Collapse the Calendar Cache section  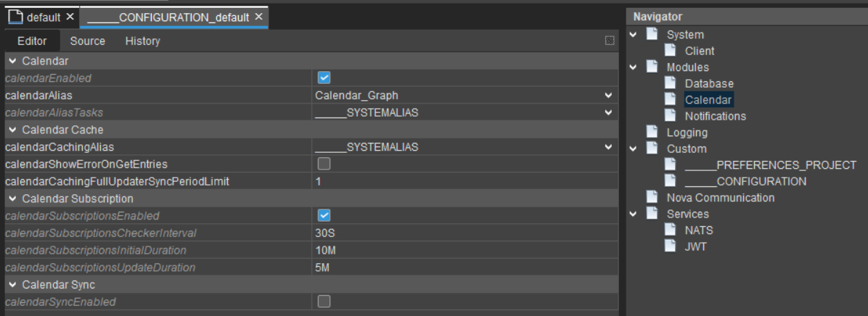[13, 130]
